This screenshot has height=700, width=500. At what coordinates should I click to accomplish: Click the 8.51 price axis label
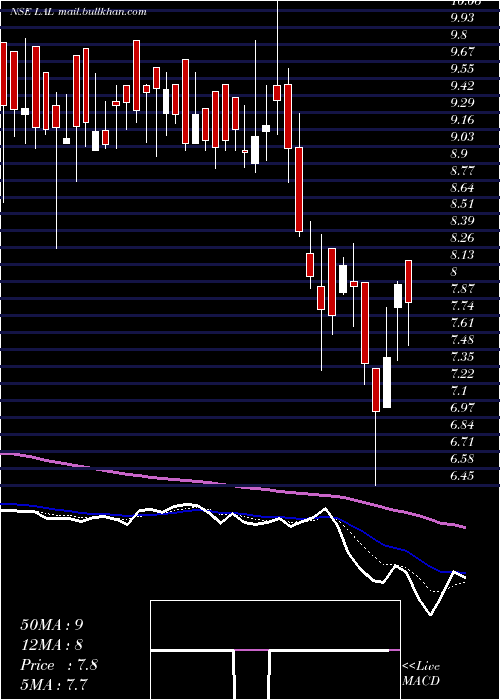coord(462,204)
